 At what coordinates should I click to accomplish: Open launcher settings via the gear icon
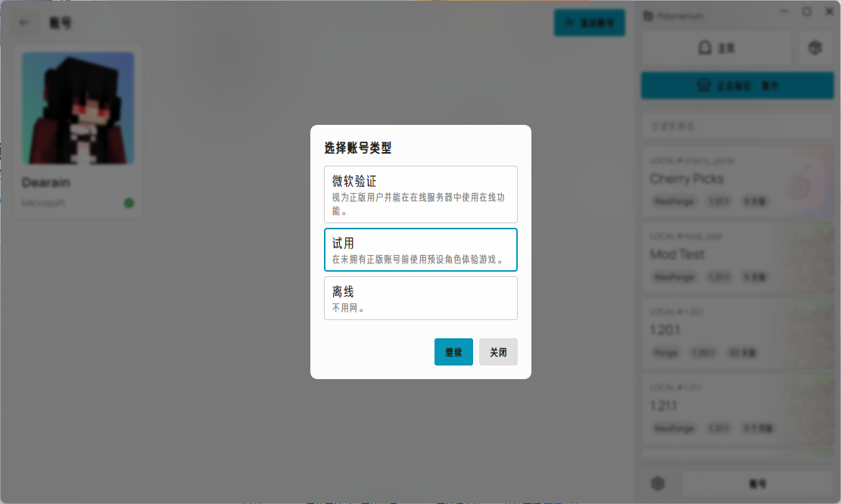click(x=658, y=483)
